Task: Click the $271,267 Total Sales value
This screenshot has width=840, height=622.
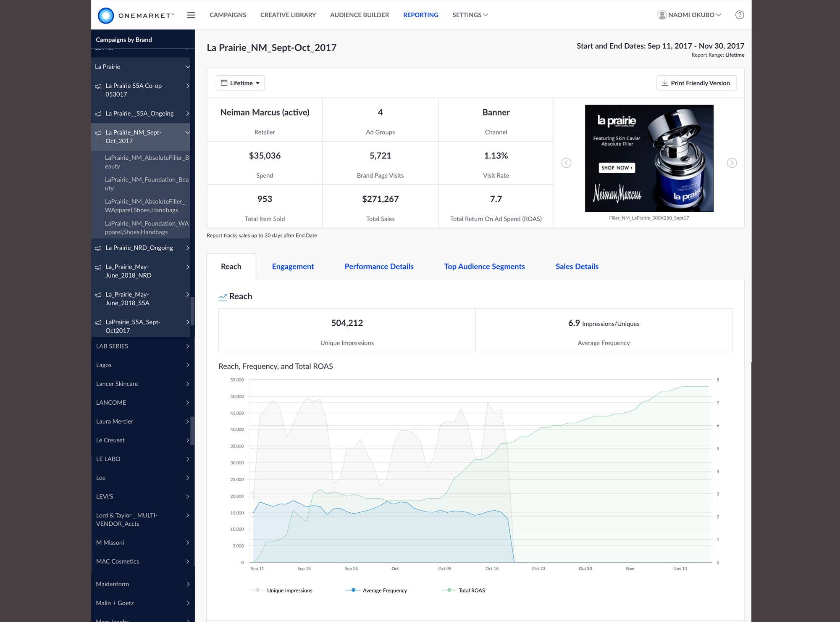Action: point(380,199)
